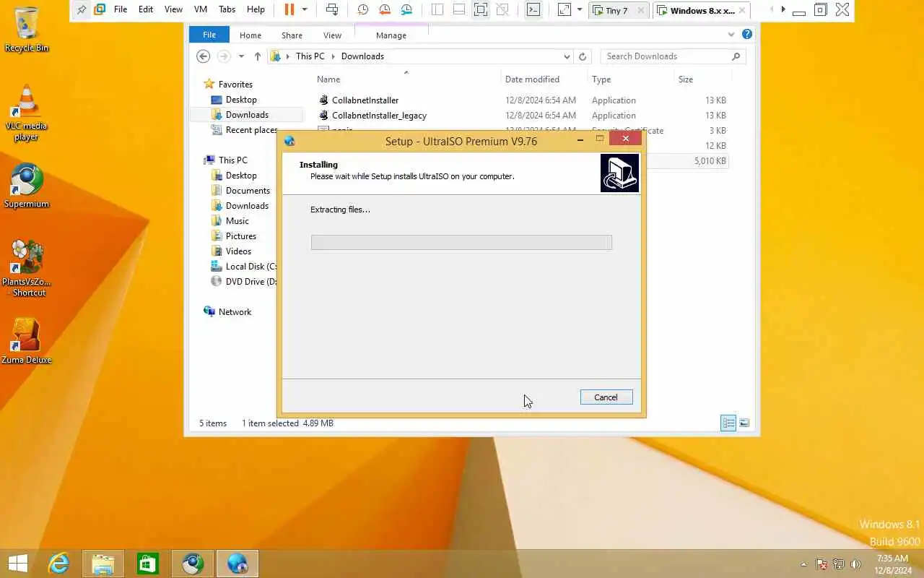Screen dimensions: 924x578
Task: Open Documents under This PC
Action: pyautogui.click(x=248, y=191)
